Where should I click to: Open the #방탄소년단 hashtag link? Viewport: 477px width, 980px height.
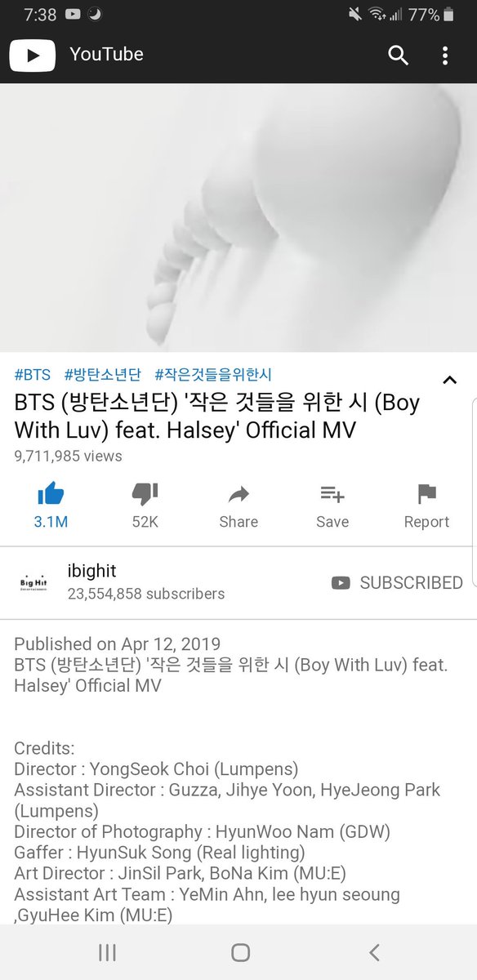point(102,375)
